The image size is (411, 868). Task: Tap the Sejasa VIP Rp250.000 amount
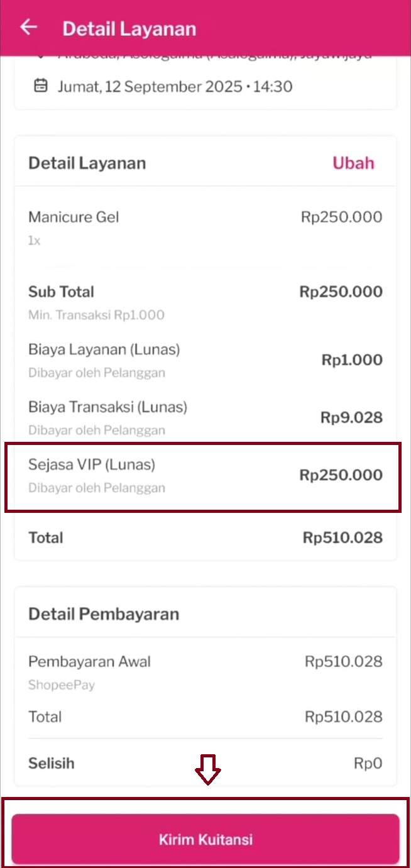[341, 475]
